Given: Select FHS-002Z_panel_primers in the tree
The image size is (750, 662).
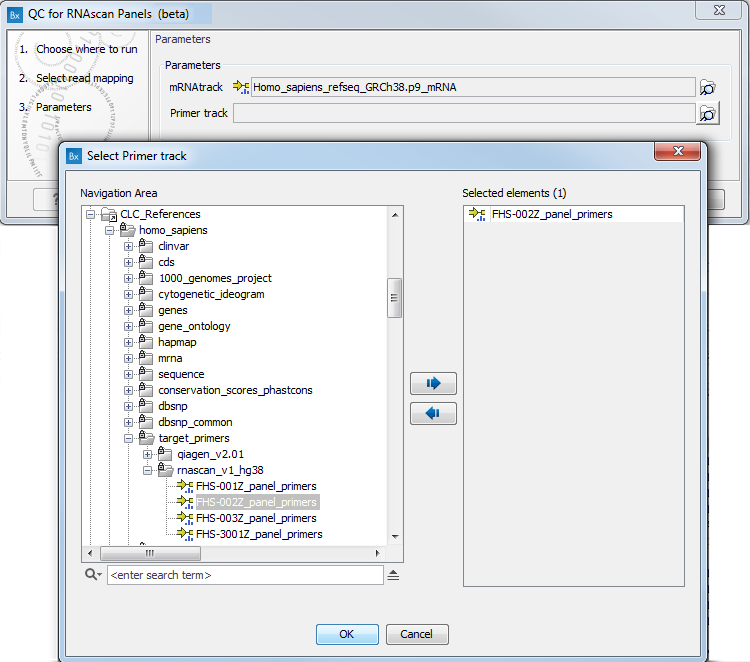Looking at the screenshot, I should click(256, 502).
